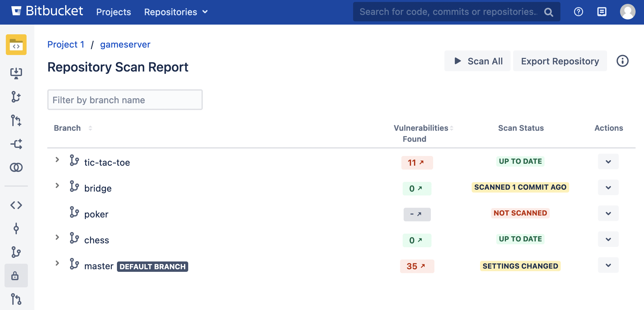The image size is (644, 310).
Task: Click the Filter by branch name field
Action: 125,100
